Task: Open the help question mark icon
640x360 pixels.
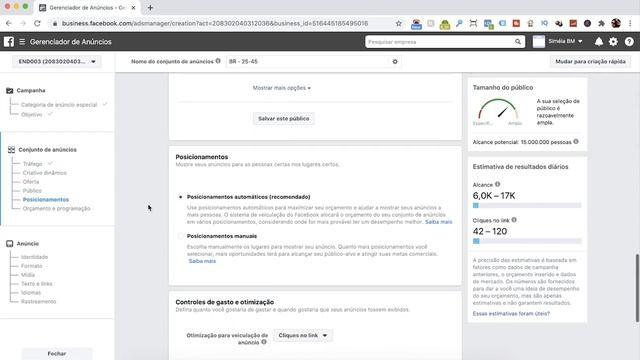Action: point(629,42)
